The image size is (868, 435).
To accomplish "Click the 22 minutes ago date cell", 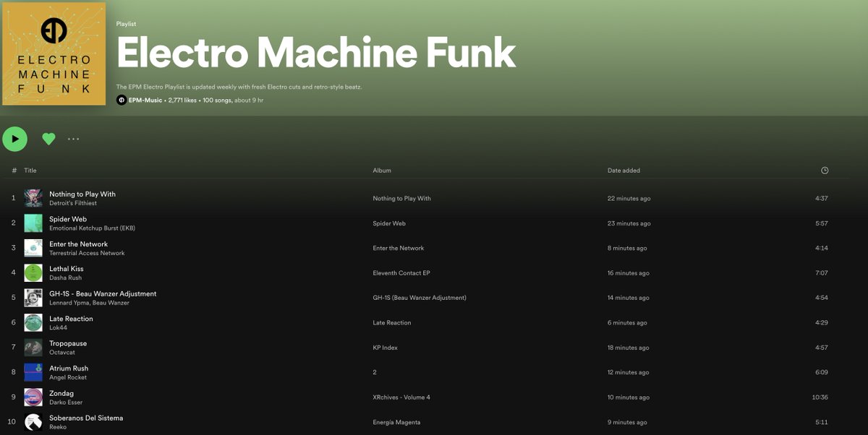I will [x=629, y=198].
